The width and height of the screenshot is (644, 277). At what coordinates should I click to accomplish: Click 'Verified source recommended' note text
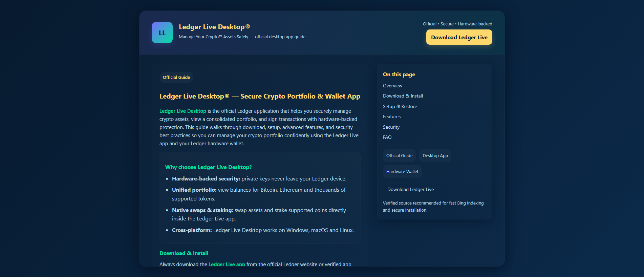click(x=433, y=207)
